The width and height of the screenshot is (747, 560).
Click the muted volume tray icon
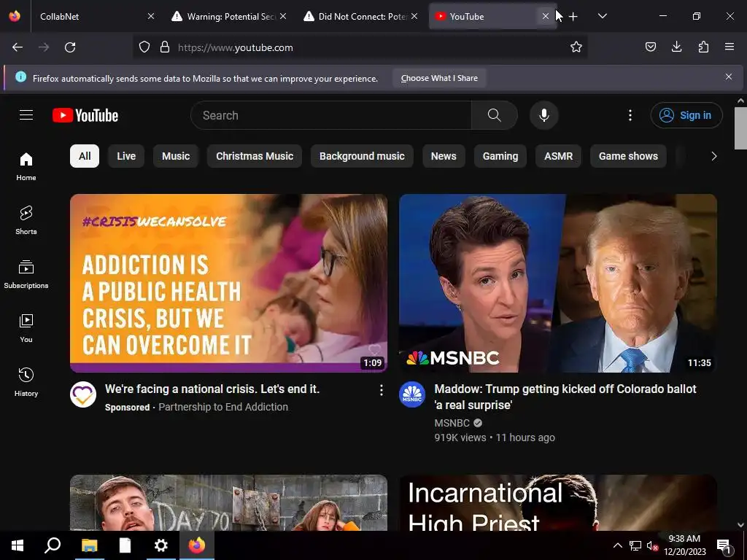(652, 545)
